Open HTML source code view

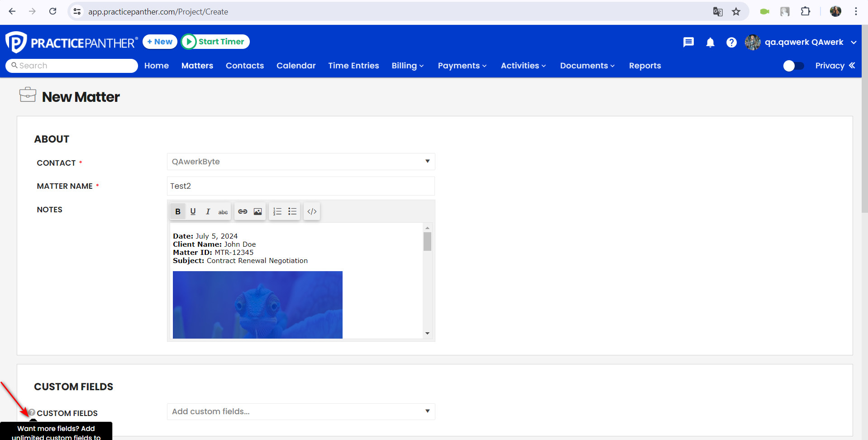click(312, 211)
